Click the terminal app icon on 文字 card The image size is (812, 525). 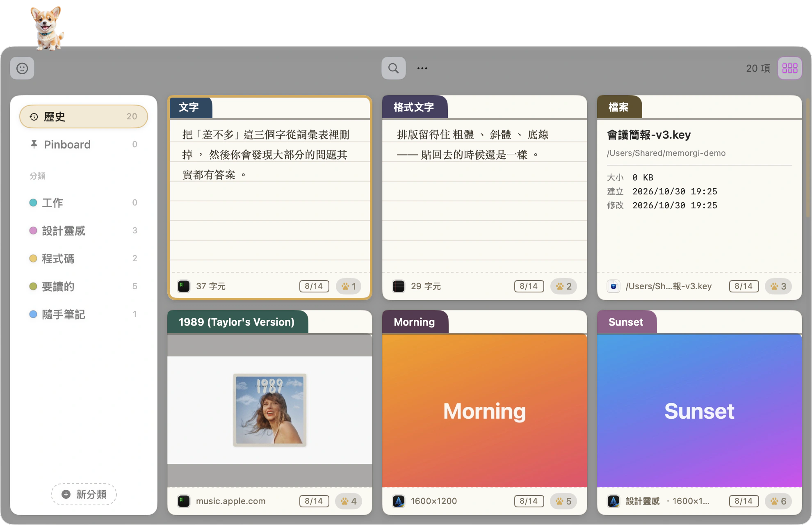pyautogui.click(x=184, y=286)
